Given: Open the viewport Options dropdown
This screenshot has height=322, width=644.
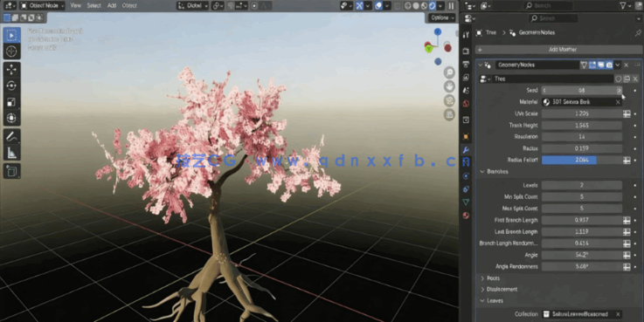Looking at the screenshot, I should click(442, 17).
